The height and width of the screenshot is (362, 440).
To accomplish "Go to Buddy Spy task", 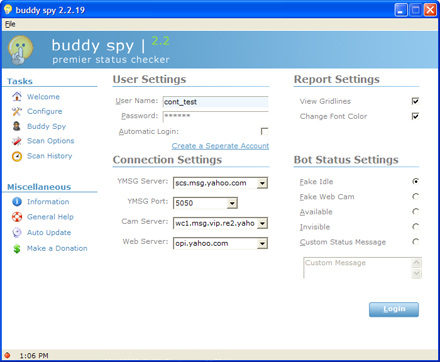I will click(x=47, y=126).
